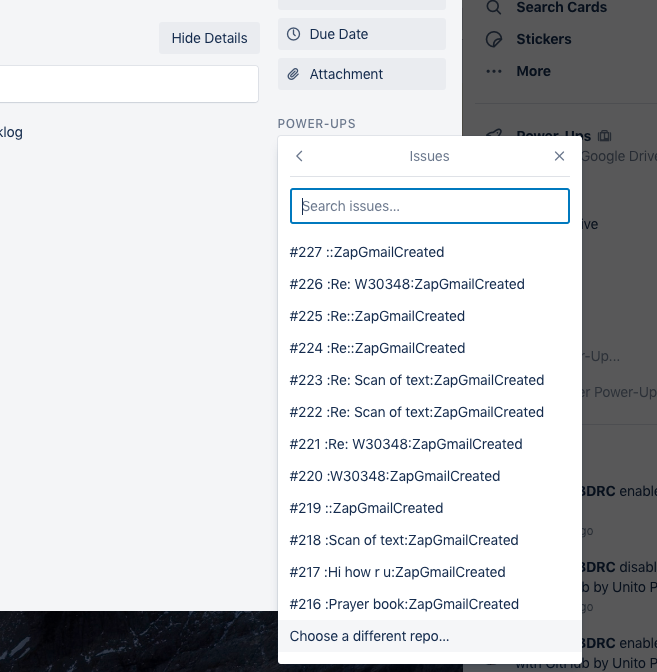
Task: Click the three-dots icon beside More
Action: [x=494, y=71]
